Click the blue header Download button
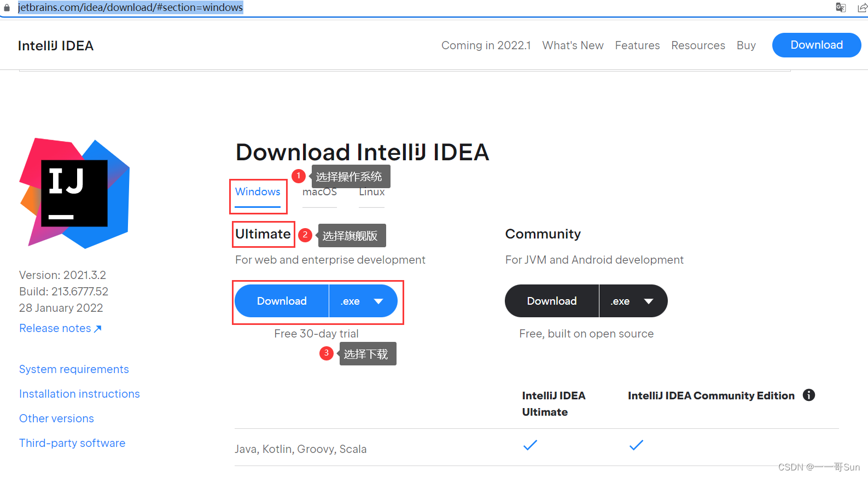The image size is (868, 477). [x=817, y=45]
